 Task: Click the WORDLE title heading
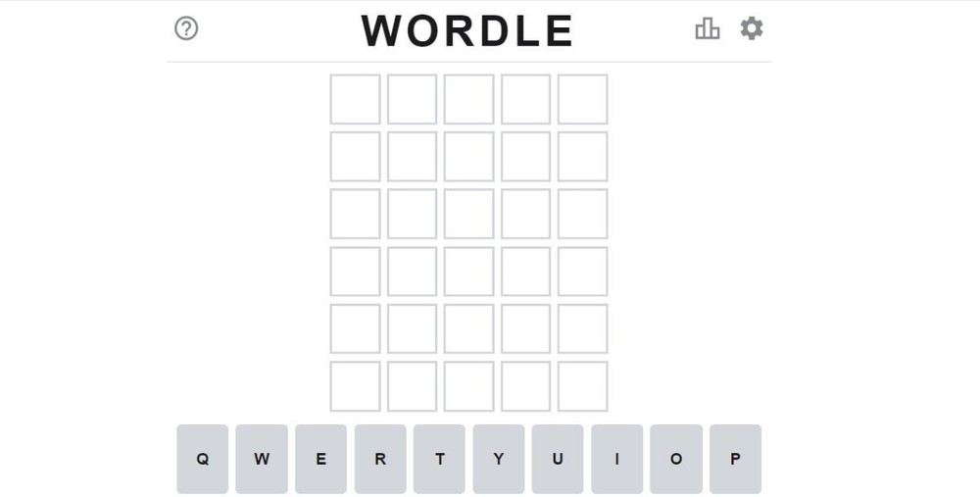tap(466, 30)
